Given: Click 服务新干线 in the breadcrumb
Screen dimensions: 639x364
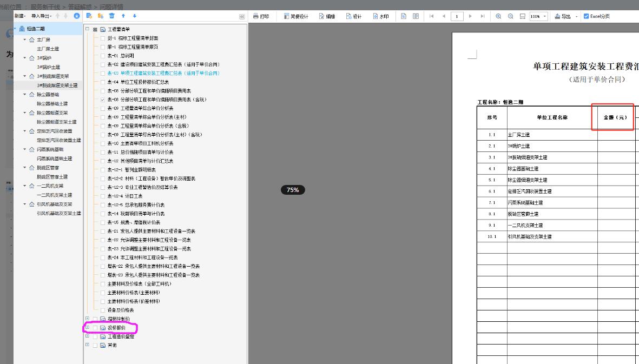Looking at the screenshot, I should 45,7.
